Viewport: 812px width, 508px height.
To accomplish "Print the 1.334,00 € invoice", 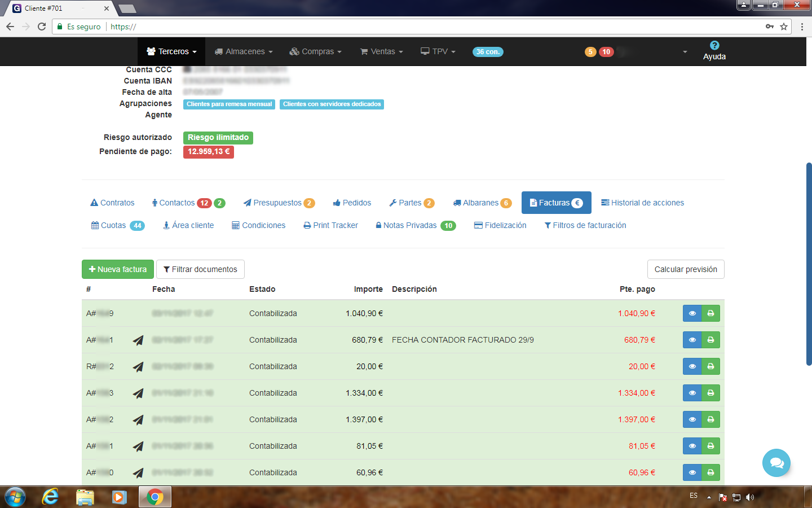I will coord(710,393).
